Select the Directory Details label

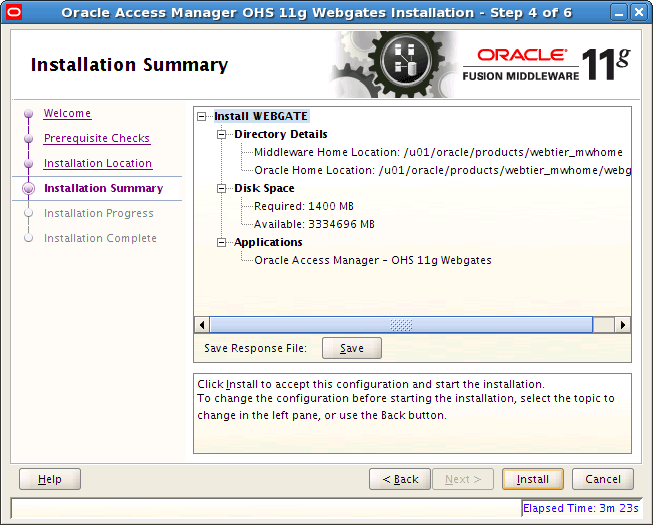coord(281,134)
